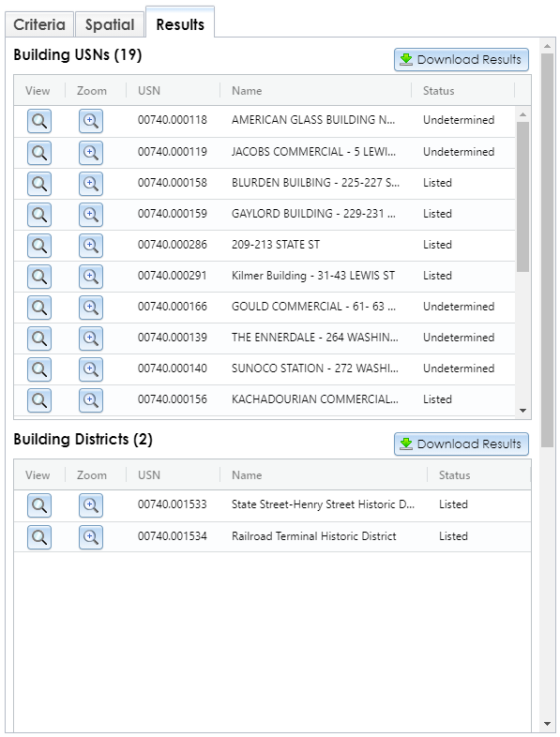View State Street-Henry Street Historic District

click(x=39, y=505)
